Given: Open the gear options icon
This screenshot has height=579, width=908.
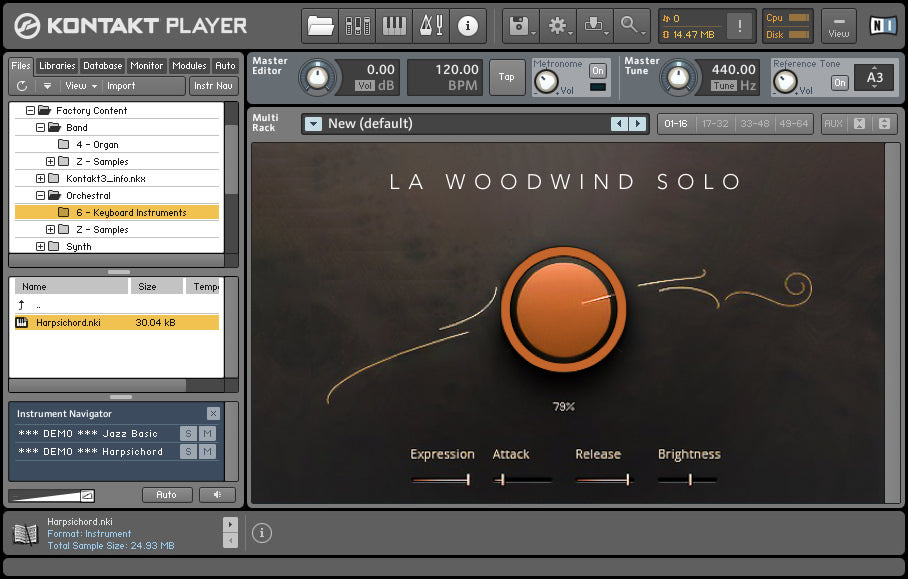Looking at the screenshot, I should point(558,27).
